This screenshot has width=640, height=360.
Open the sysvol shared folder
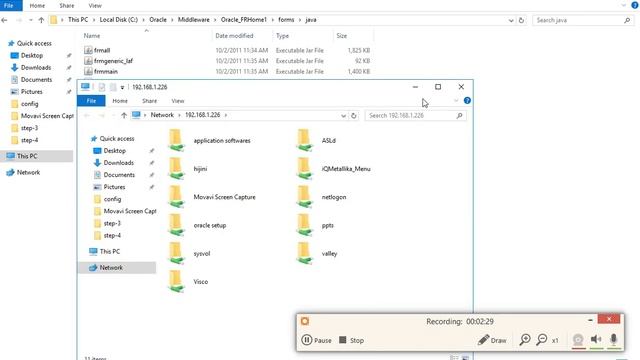[189, 253]
